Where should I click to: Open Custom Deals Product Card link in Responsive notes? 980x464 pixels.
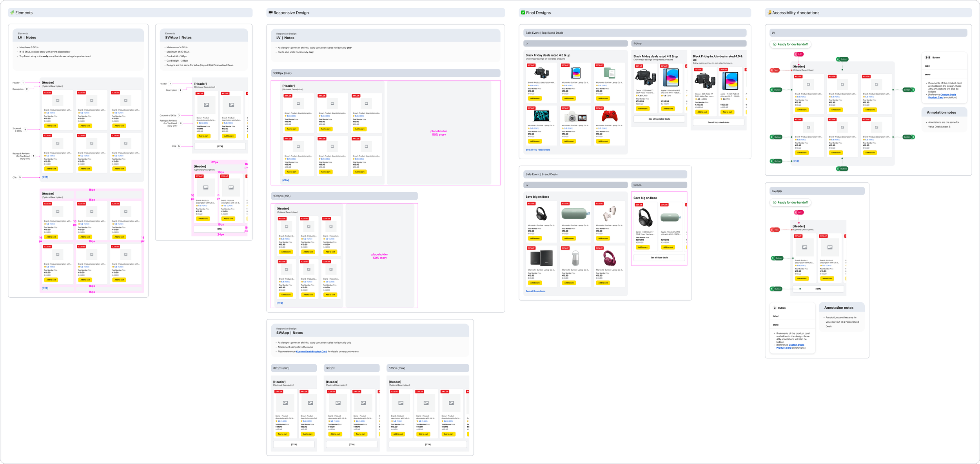pyautogui.click(x=311, y=351)
